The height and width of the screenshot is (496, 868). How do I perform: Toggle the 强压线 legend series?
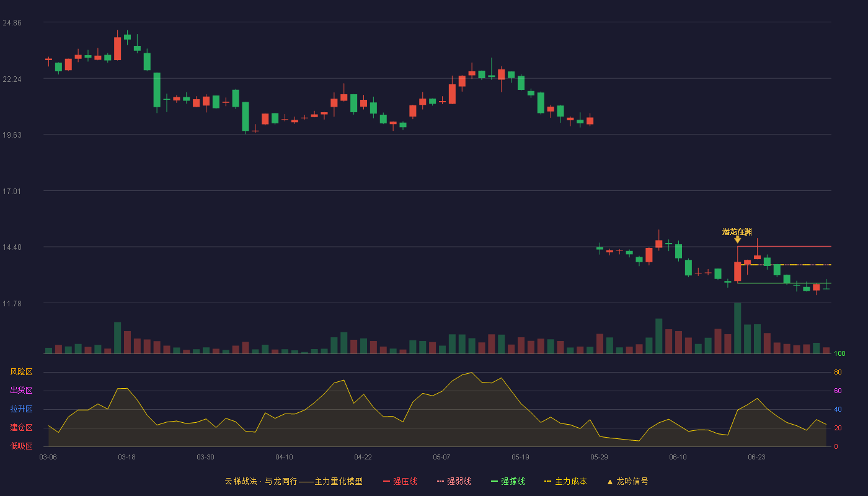point(400,481)
